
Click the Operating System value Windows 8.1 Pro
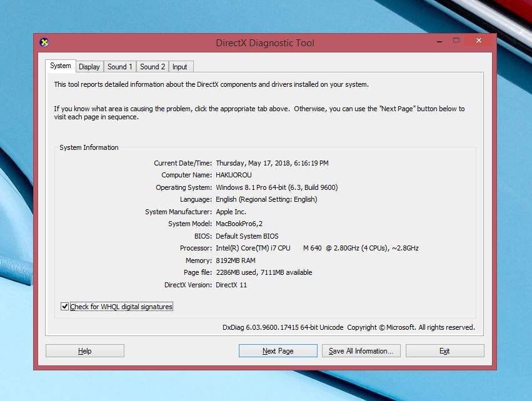click(277, 187)
